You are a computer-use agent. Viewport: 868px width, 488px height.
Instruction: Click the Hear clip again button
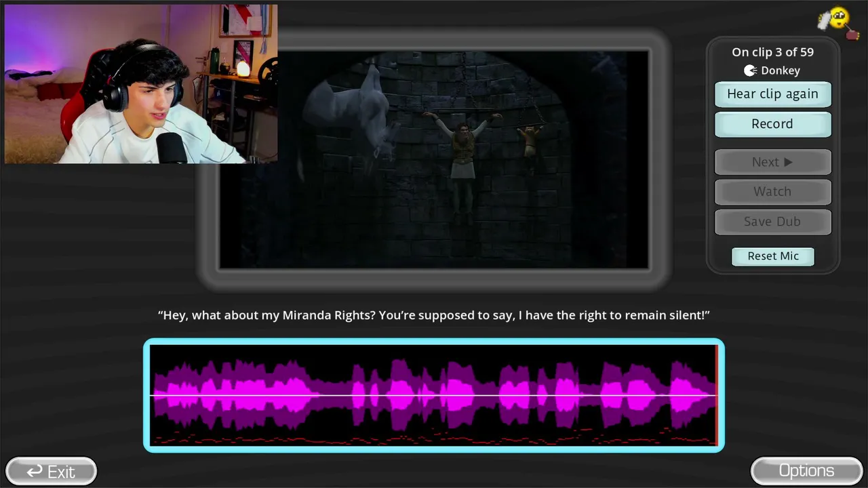click(x=772, y=94)
